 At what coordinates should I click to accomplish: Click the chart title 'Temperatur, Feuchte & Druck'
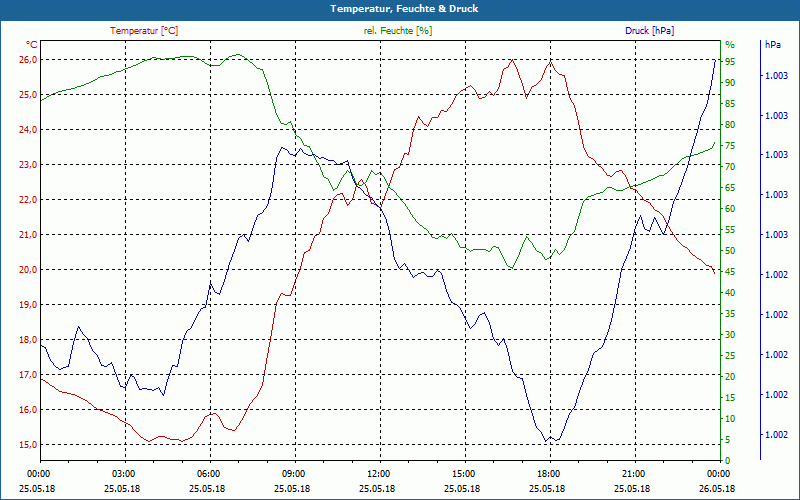click(x=404, y=9)
